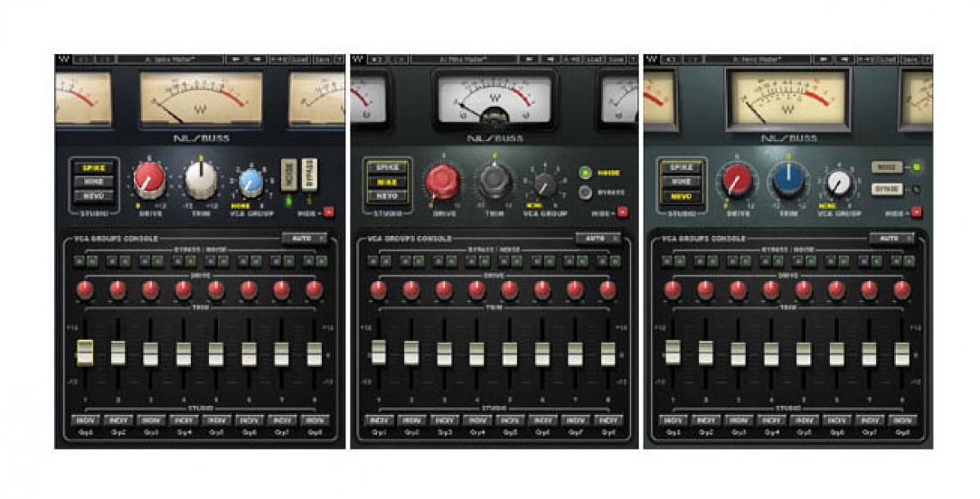
Task: Click Load button in Mike Master toolbar
Action: pyautogui.click(x=595, y=60)
